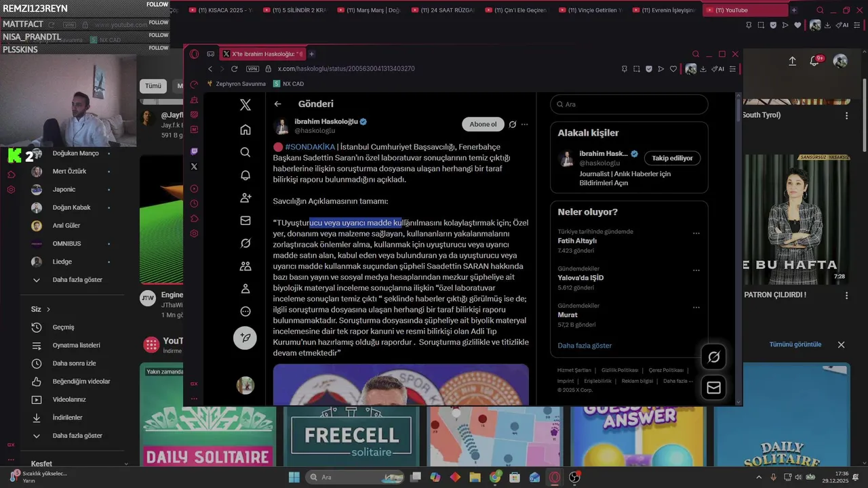Click #SONDAKİKA hashtag

[x=310, y=146]
